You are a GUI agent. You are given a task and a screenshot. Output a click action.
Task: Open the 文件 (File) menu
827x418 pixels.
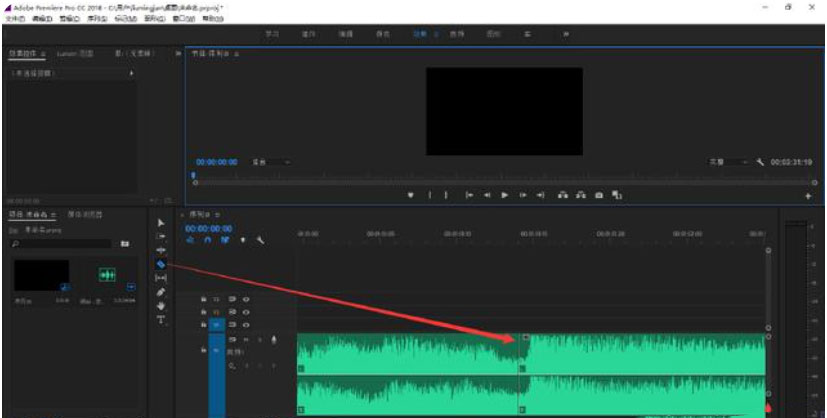(x=14, y=18)
